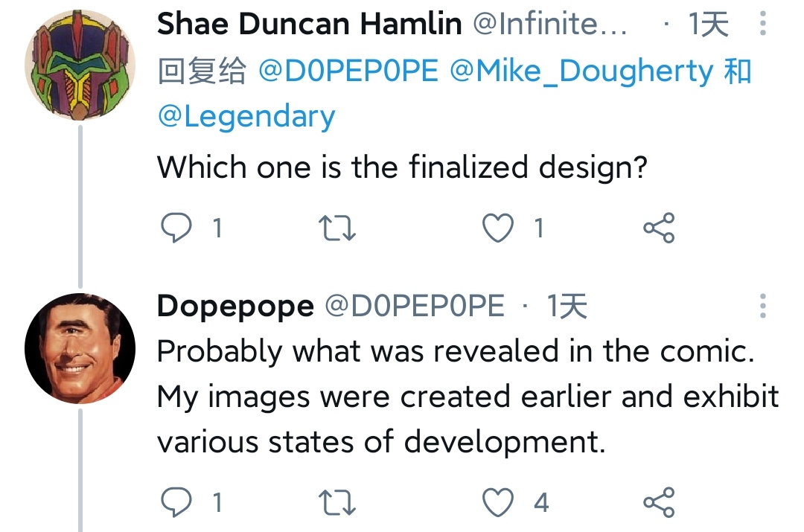This screenshot has height=532, width=804.
Task: Open Dopepope's profile by display name
Action: pyautogui.click(x=235, y=307)
